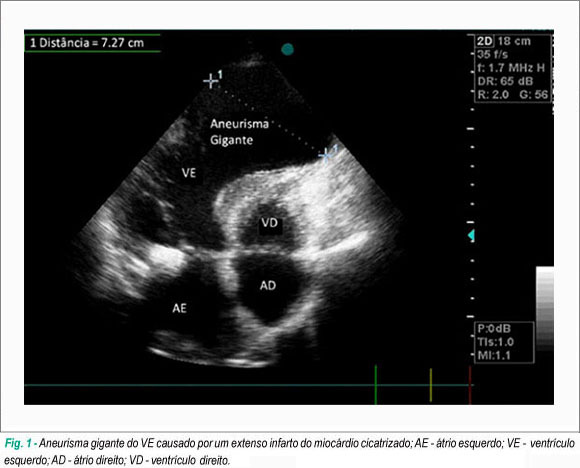Click the "AD" chamber label
Viewport: 580px width, 468px height.
[268, 286]
